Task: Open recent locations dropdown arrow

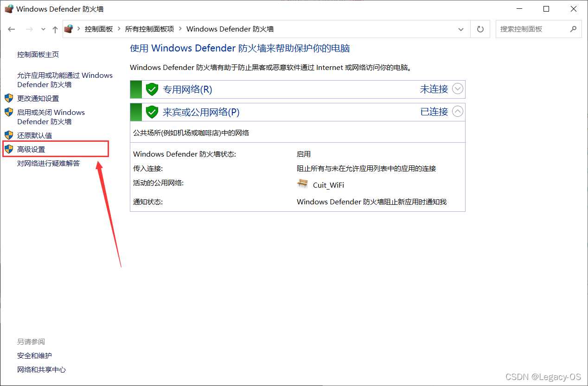Action: pos(43,29)
